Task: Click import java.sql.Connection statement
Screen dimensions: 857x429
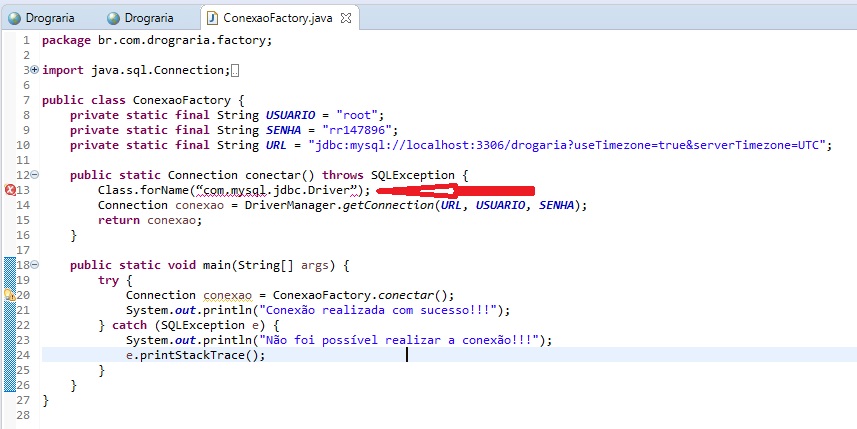Action: click(x=137, y=70)
